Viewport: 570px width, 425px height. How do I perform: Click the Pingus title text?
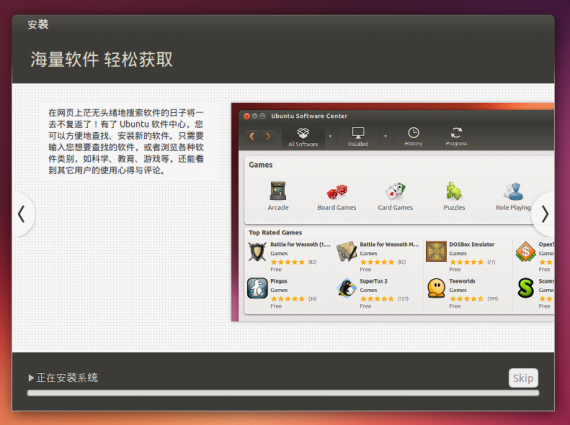[x=279, y=281]
